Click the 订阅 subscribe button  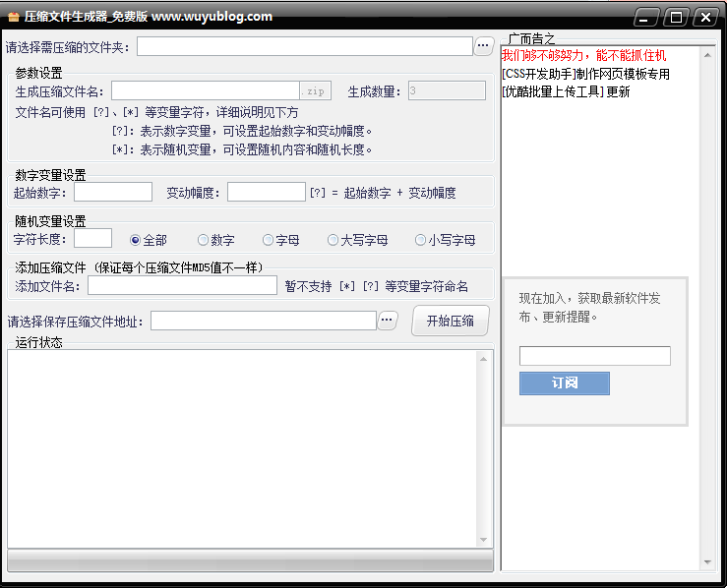(565, 383)
